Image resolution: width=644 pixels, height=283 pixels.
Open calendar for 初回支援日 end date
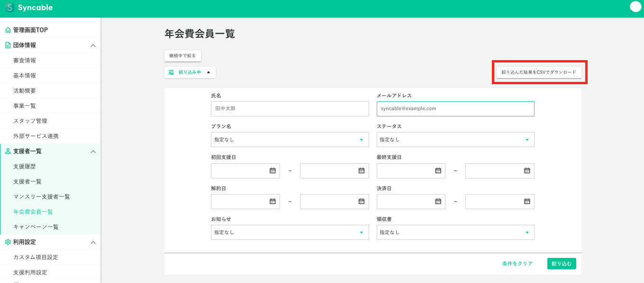pyautogui.click(x=361, y=171)
